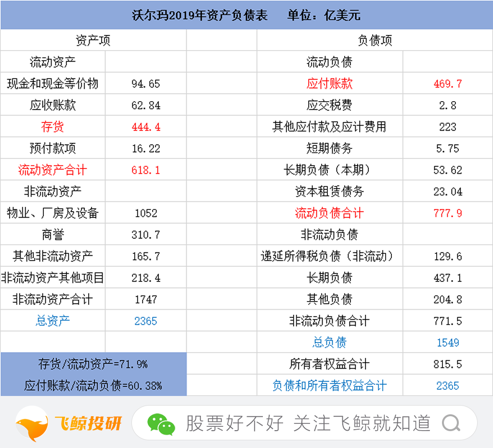Viewport: 493px width, 448px height.
Task: Click the value 223
Action: [x=448, y=127]
